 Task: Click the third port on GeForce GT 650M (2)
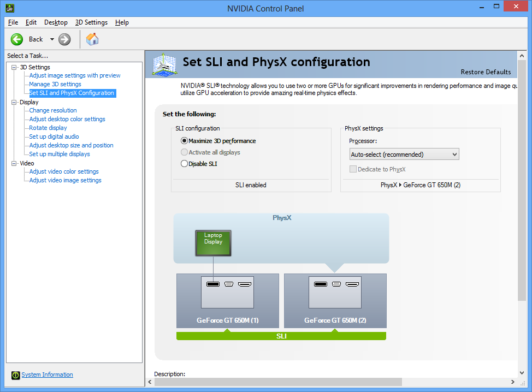pos(352,284)
